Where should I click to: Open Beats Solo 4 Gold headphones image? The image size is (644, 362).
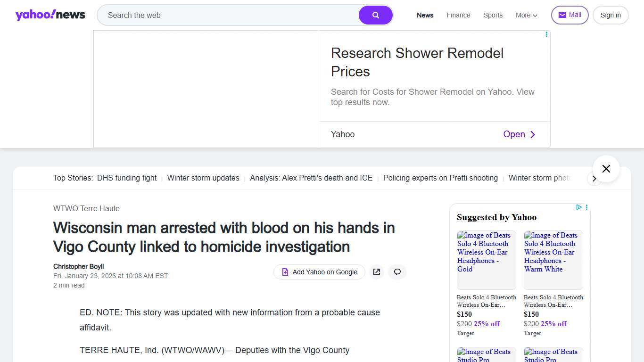pyautogui.click(x=486, y=260)
